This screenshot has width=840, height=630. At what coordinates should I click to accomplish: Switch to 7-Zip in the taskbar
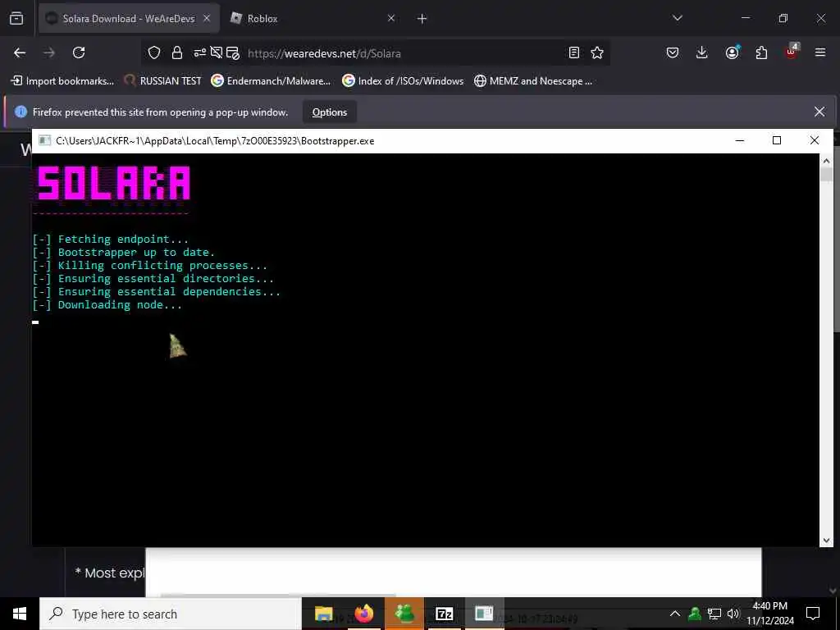[x=444, y=614]
